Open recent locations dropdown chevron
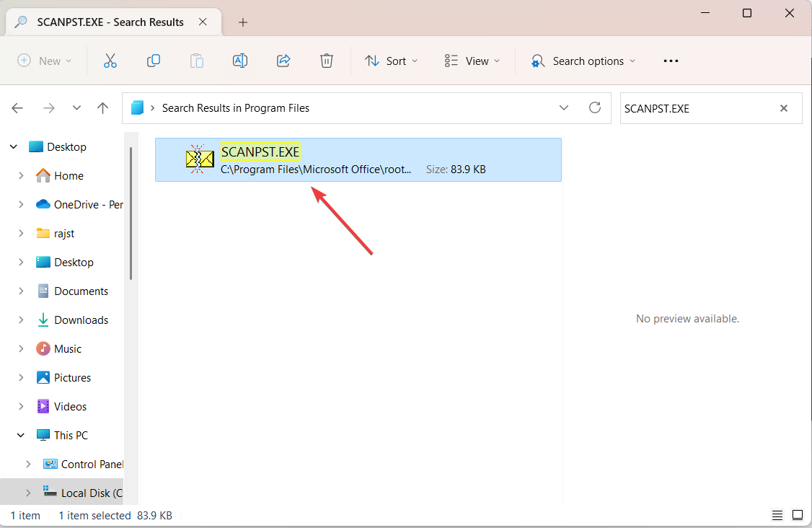 tap(76, 107)
